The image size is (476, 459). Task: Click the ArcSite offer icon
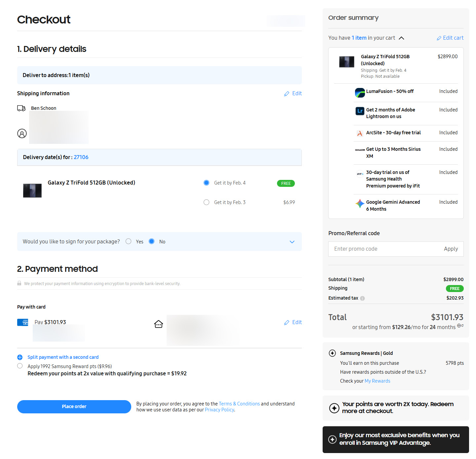click(x=360, y=133)
